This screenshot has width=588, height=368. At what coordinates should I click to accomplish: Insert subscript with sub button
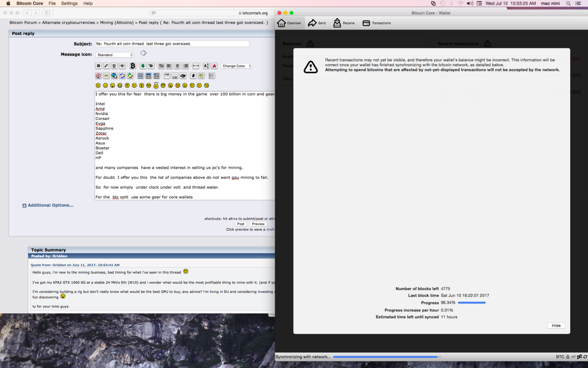[x=175, y=76]
